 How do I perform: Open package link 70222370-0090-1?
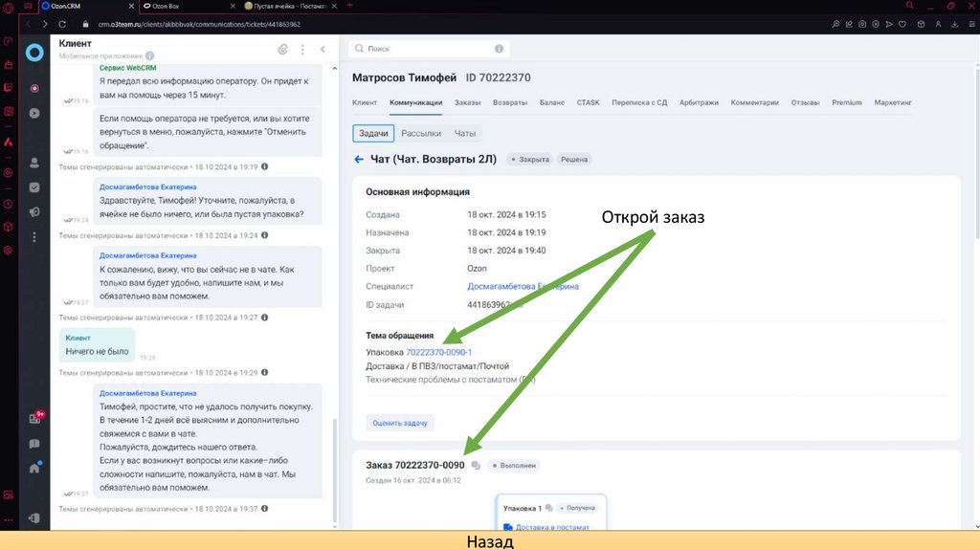[x=438, y=352]
